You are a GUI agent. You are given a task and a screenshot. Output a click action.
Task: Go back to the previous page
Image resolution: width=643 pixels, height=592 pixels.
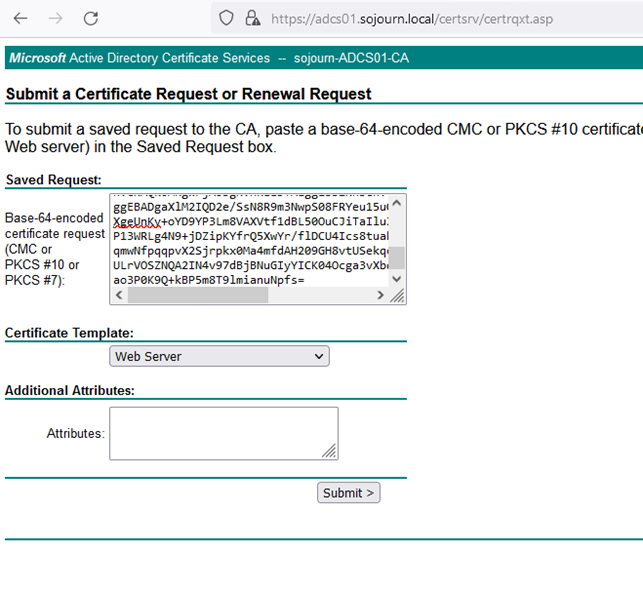pos(21,18)
